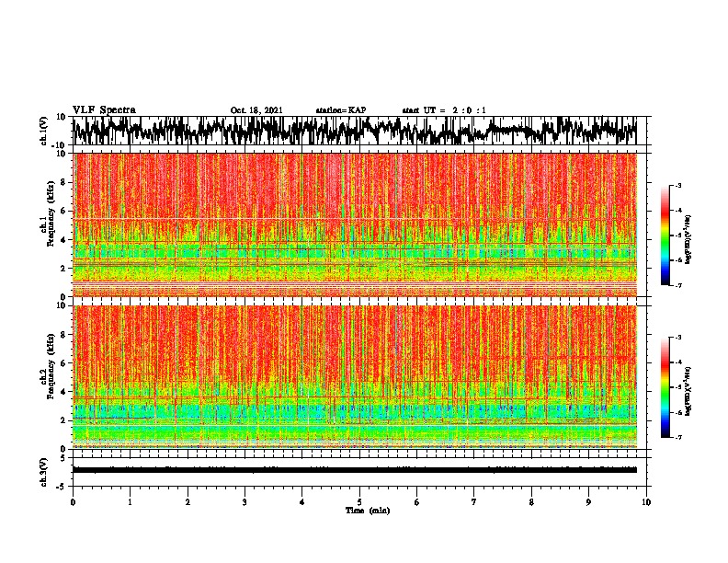
Task: Click the time axis tick label "6"
Action: pos(416,502)
